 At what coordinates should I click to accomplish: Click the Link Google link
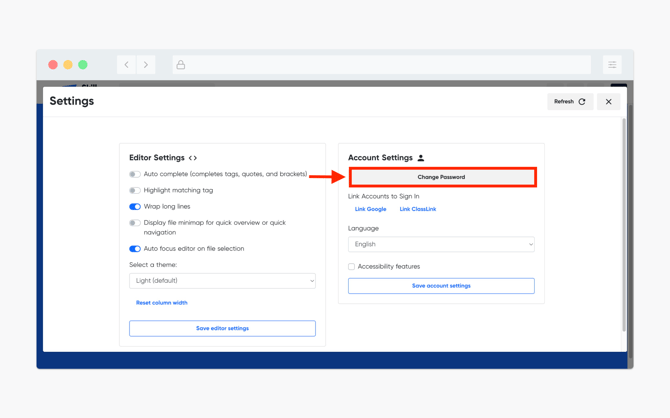tap(370, 209)
